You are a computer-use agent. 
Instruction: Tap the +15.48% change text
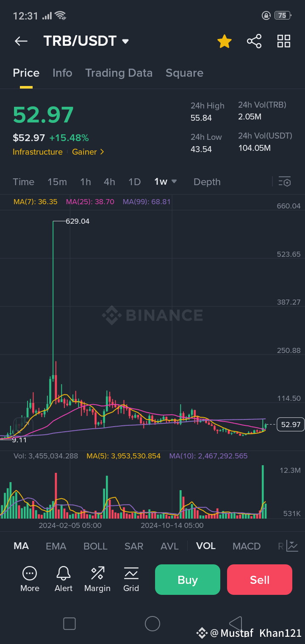(69, 138)
